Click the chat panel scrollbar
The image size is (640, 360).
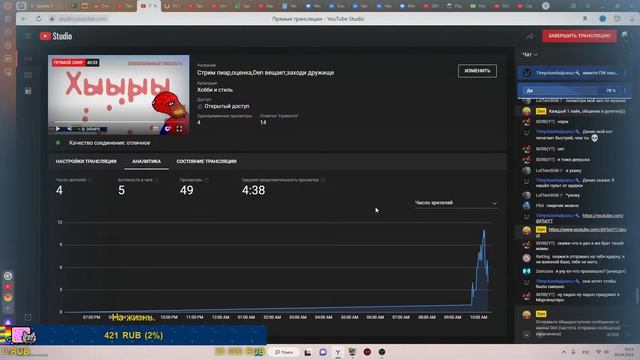(x=637, y=296)
